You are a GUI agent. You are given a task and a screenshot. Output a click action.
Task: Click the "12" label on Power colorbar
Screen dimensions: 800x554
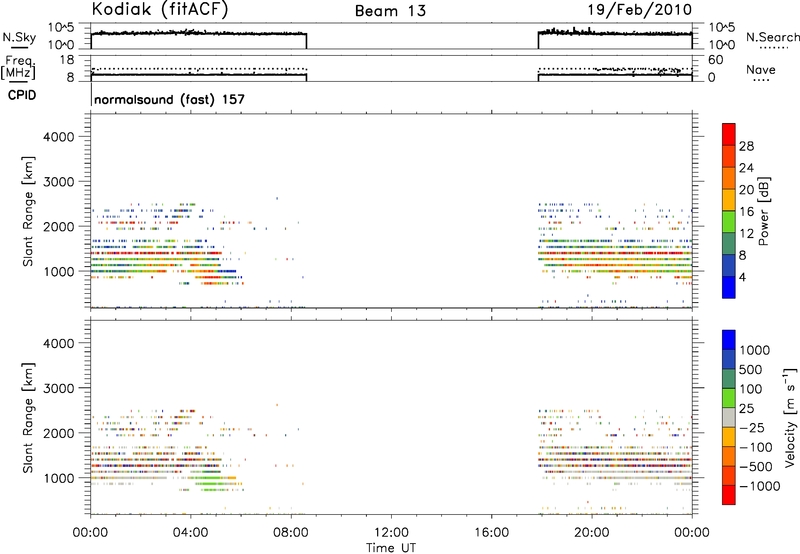tap(746, 234)
